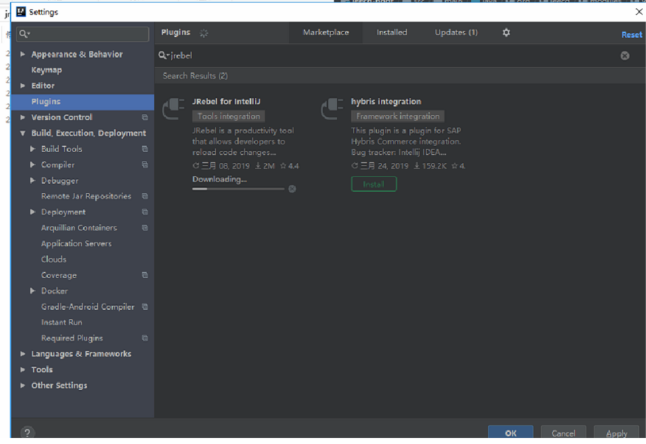Expand the Compiler subtree
Screen dimensions: 646x444
33,165
